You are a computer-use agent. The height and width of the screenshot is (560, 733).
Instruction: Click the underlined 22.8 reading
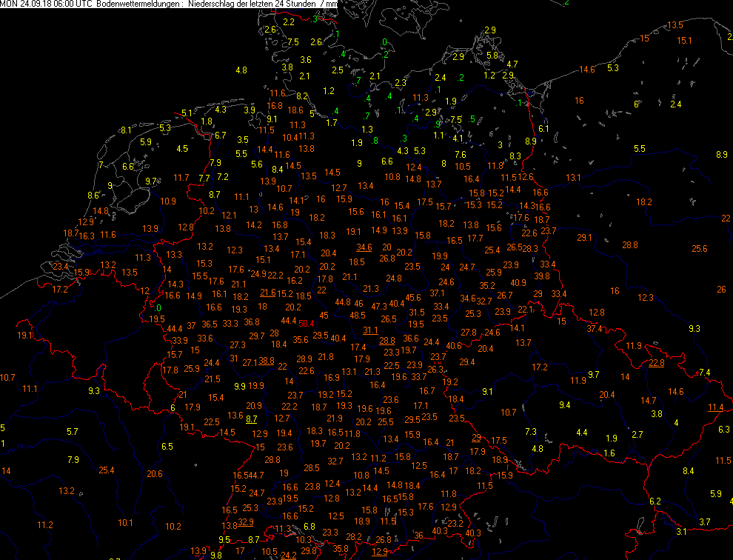(x=657, y=362)
